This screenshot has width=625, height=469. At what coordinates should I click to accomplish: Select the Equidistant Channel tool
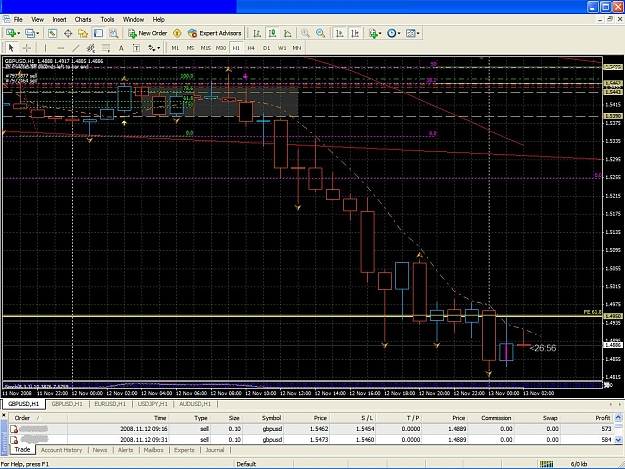click(x=91, y=48)
